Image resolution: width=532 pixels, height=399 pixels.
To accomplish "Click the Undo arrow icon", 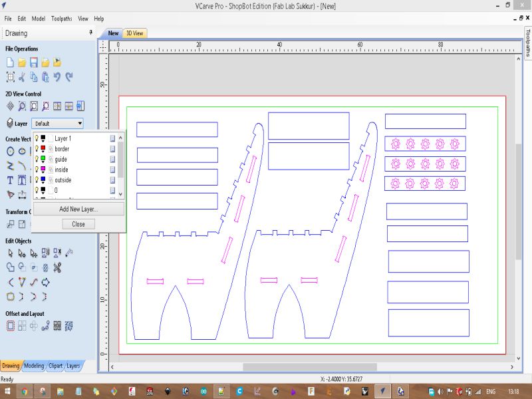I will coord(57,77).
